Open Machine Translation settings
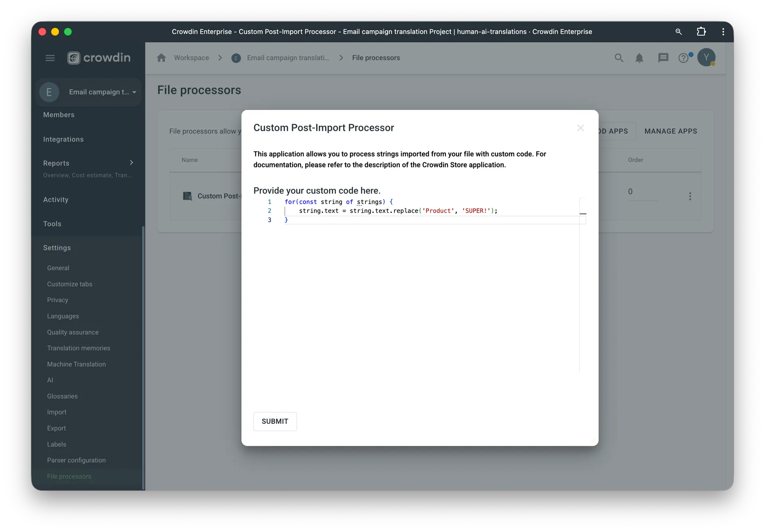Screen dimensions: 765x532 76,364
